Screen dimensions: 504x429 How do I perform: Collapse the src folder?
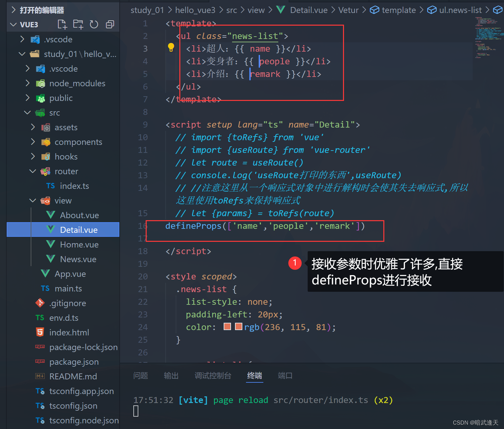coord(27,113)
